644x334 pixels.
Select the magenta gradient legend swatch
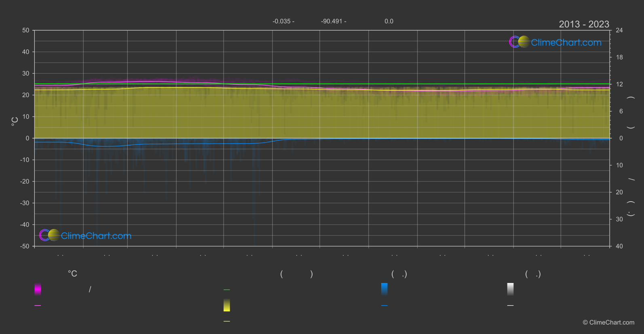click(x=38, y=289)
